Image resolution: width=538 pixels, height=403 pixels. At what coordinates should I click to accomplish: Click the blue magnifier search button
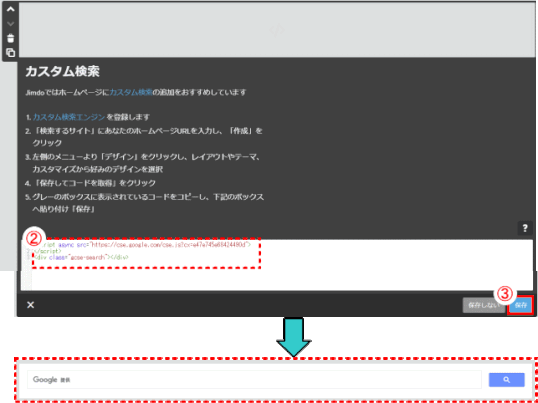pyautogui.click(x=506, y=380)
